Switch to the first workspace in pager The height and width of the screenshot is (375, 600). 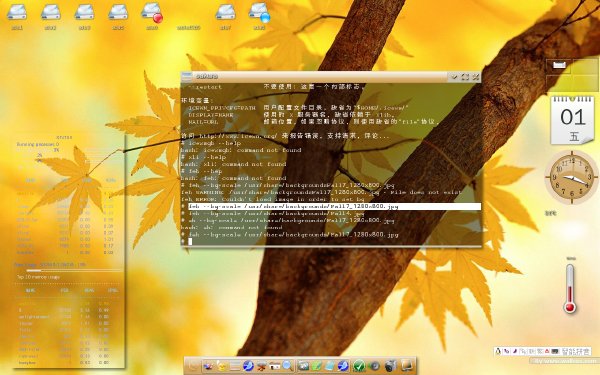(x=559, y=66)
